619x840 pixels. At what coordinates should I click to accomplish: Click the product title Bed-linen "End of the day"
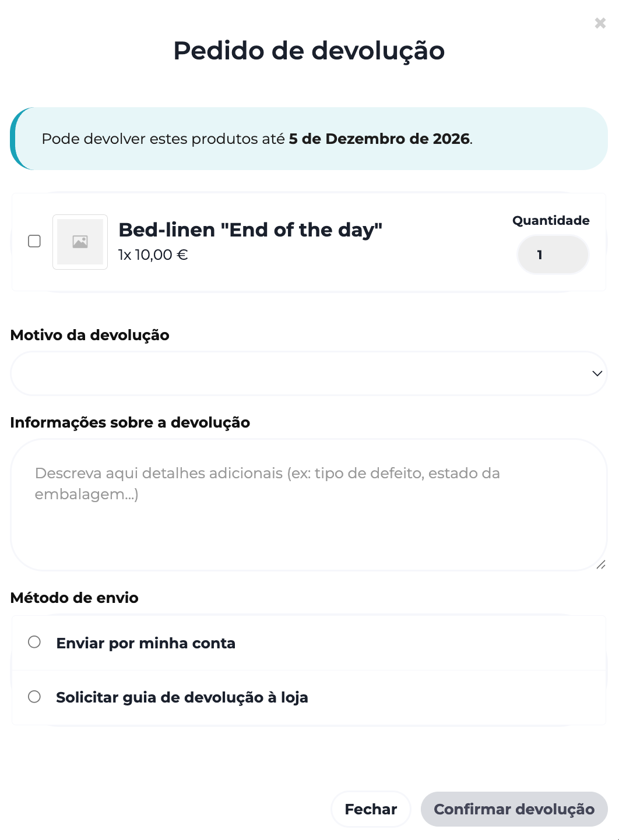(250, 230)
